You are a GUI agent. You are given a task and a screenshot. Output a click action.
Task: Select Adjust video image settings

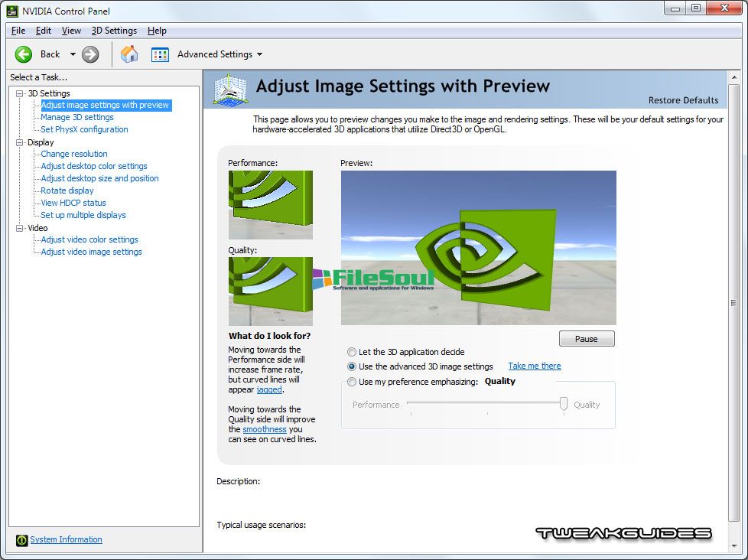pyautogui.click(x=91, y=252)
